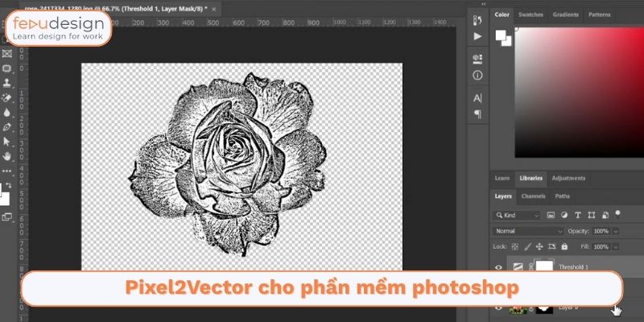This screenshot has width=644, height=322.
Task: Hide the Threshold 1 layer
Action: tap(498, 267)
